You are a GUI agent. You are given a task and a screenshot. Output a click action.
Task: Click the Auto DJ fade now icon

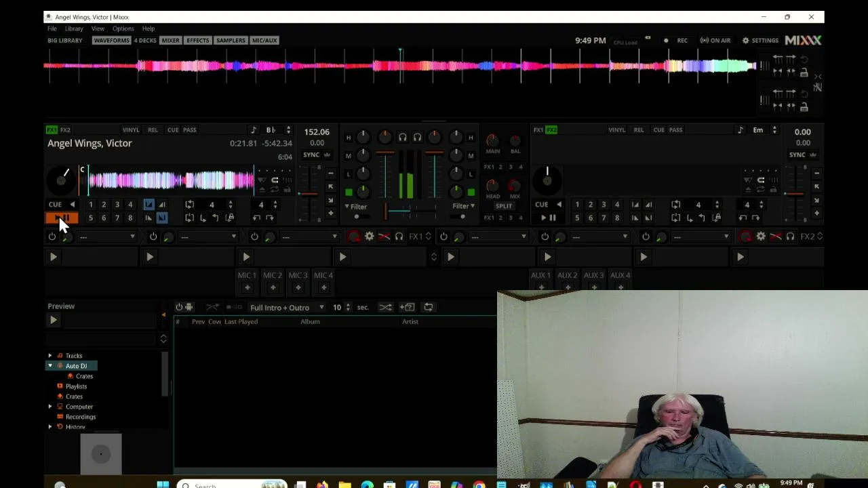pos(212,307)
